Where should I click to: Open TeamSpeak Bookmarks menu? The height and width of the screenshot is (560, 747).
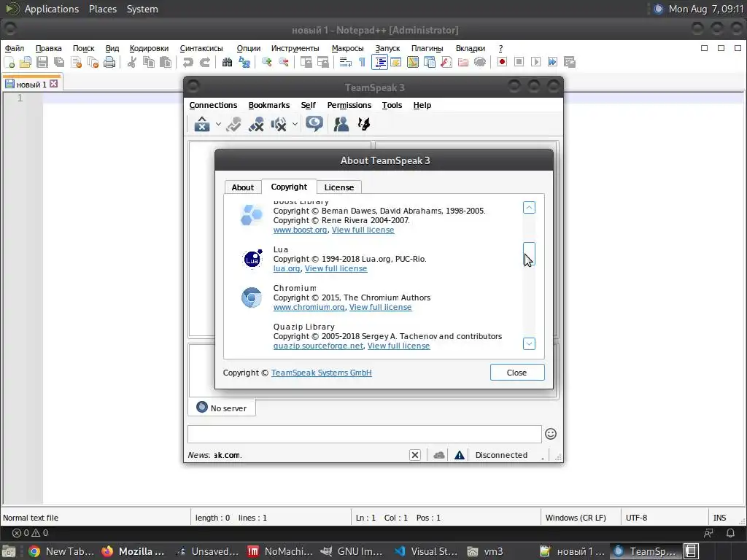[x=269, y=105]
